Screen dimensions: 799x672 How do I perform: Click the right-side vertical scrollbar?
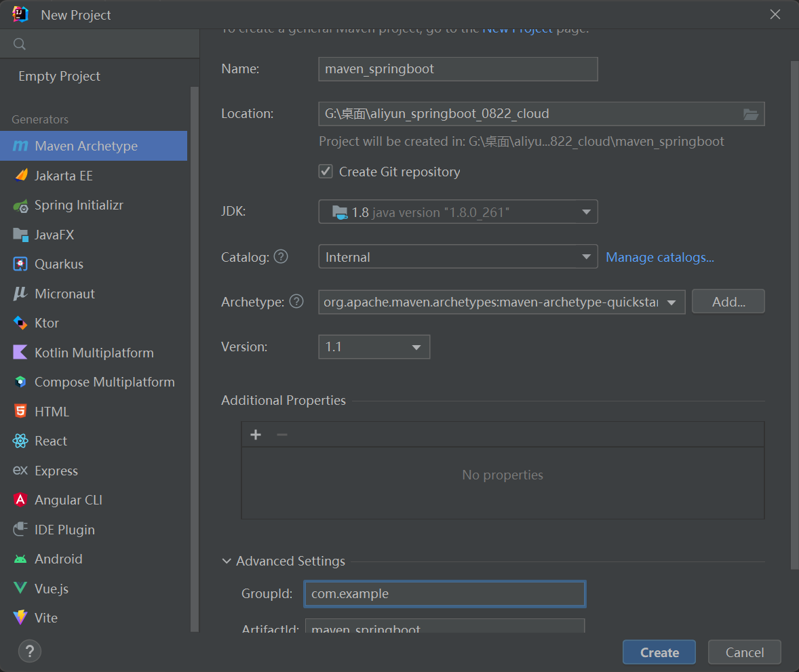coord(794,315)
